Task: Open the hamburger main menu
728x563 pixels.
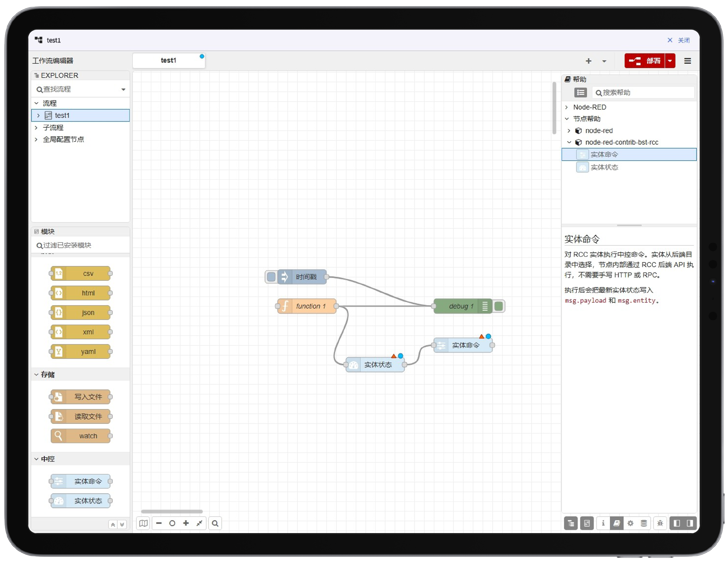Action: pos(687,61)
